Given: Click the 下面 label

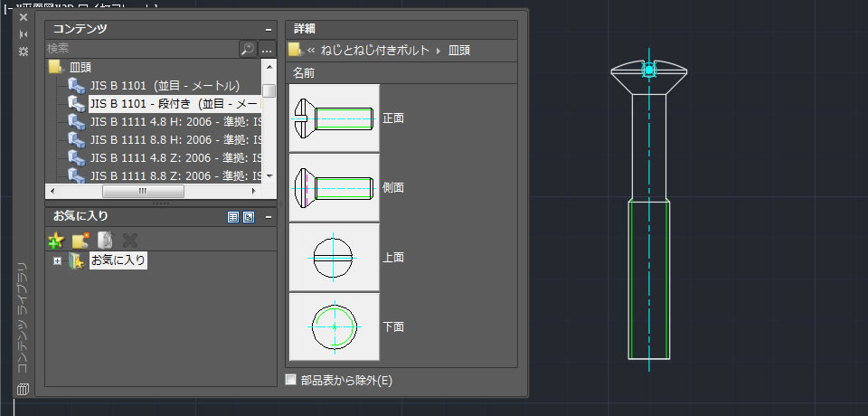Looking at the screenshot, I should [393, 326].
